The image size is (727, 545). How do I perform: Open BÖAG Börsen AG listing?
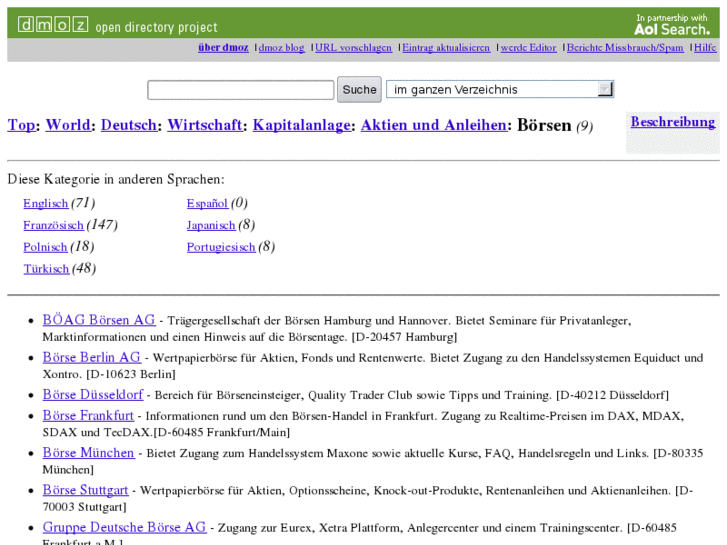(x=99, y=320)
